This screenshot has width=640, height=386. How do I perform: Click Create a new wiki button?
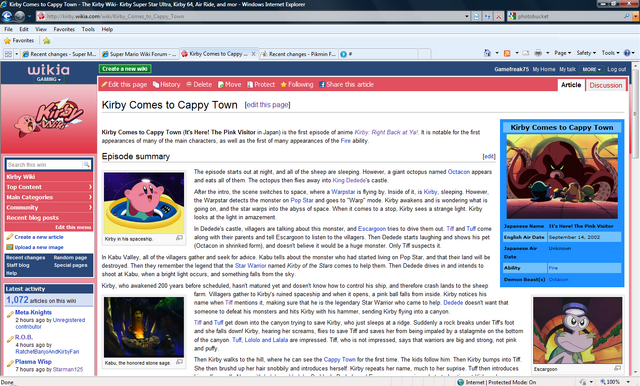pos(125,69)
